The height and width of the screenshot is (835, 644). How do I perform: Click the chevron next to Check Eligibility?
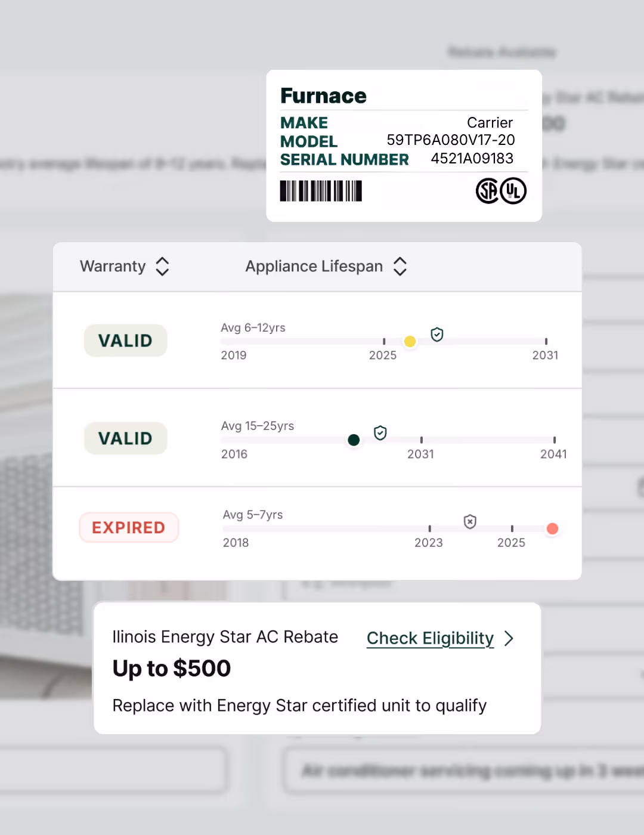tap(509, 639)
